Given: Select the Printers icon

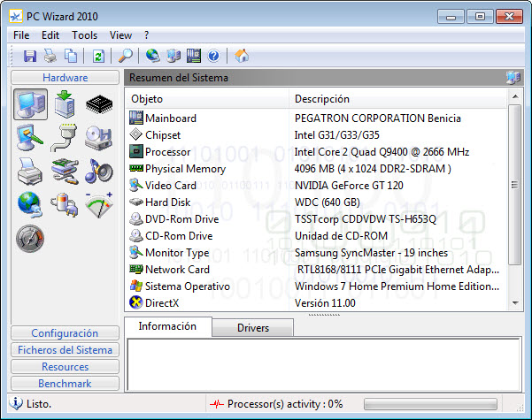Looking at the screenshot, I should point(30,172).
